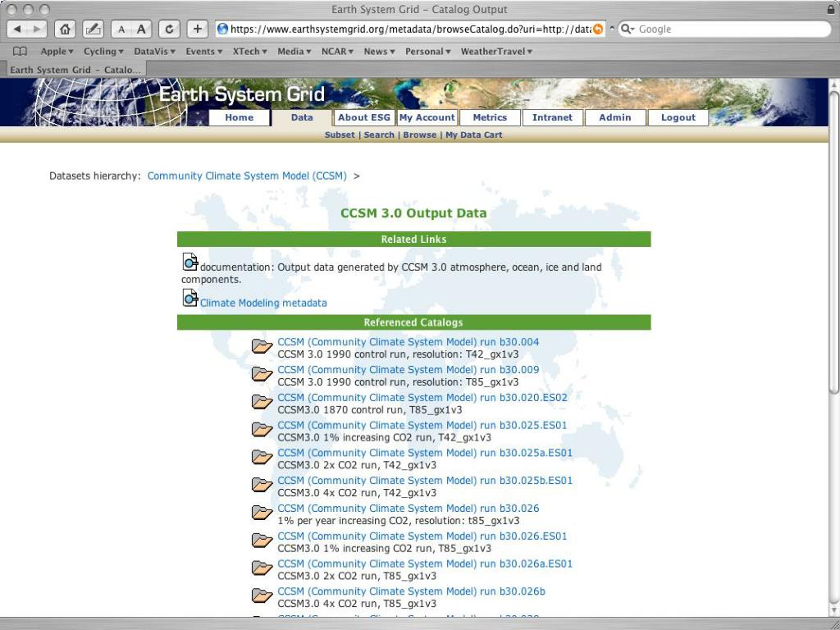Open the folder icon for run b30.004
This screenshot has width=840, height=630.
point(262,347)
